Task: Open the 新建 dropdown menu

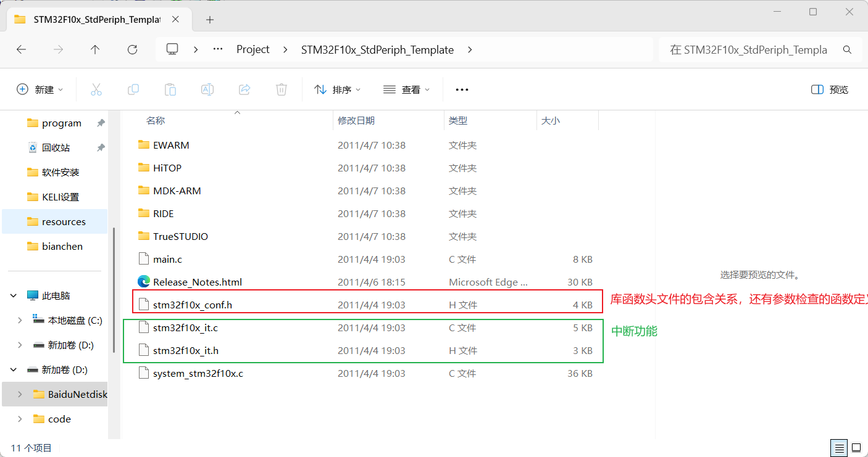Action: [x=40, y=89]
